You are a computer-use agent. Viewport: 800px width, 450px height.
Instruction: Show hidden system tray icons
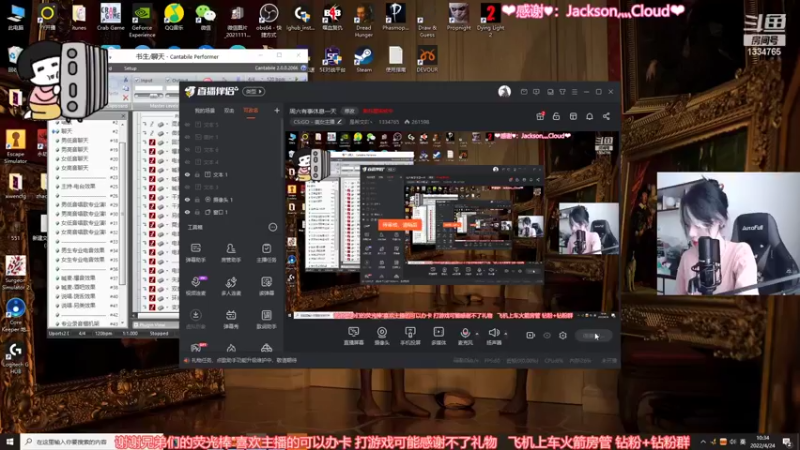click(703, 441)
